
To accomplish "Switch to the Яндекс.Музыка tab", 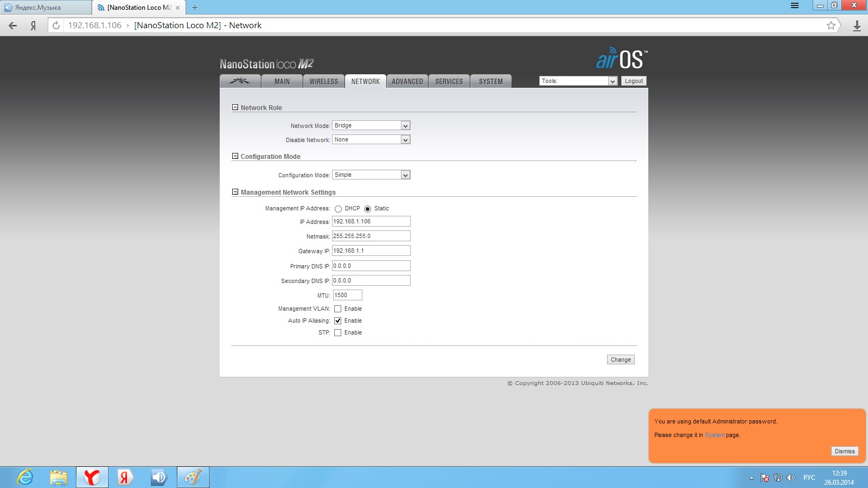I will (47, 8).
